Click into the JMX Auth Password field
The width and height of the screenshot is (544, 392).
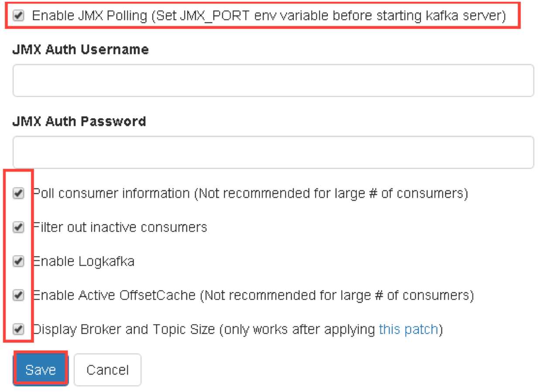273,152
